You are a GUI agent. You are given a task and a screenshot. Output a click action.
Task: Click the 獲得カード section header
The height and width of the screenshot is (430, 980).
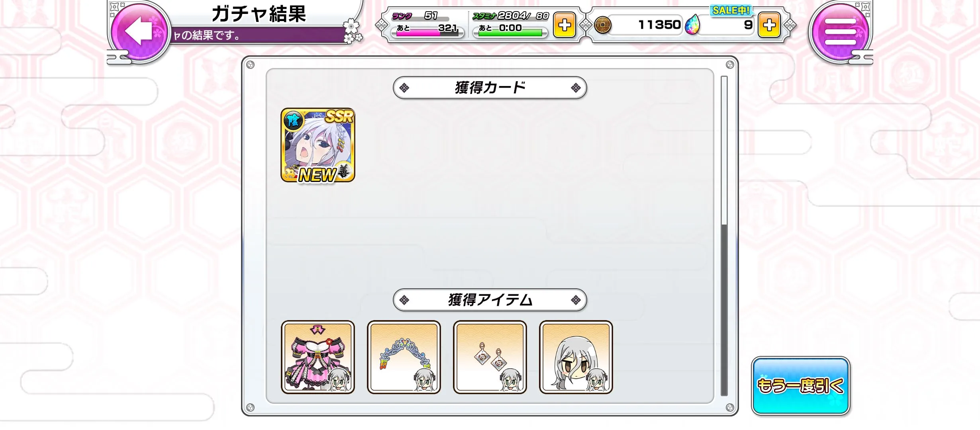click(490, 88)
